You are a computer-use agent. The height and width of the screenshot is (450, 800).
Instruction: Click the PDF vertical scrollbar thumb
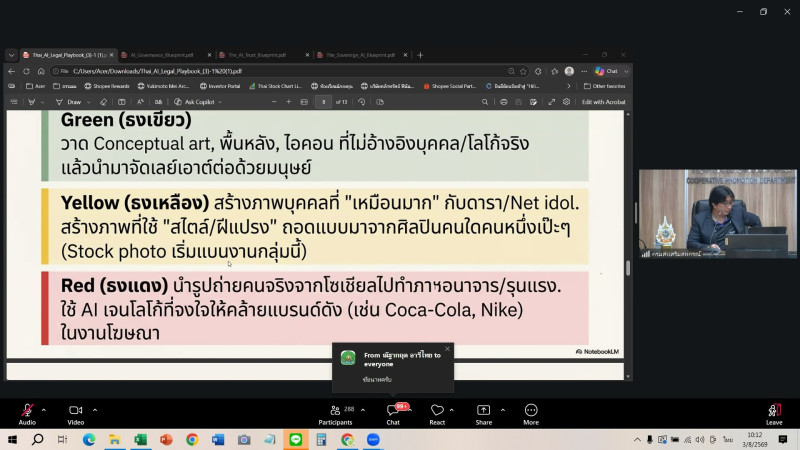[628, 268]
